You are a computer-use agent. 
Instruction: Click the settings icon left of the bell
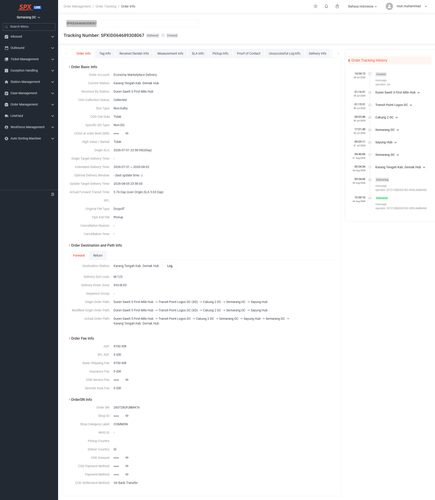315,6
